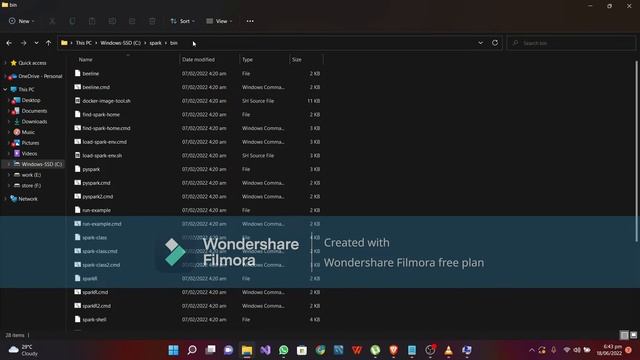Open File Explorer taskbar icon
The image size is (640, 360).
pyautogui.click(x=247, y=350)
